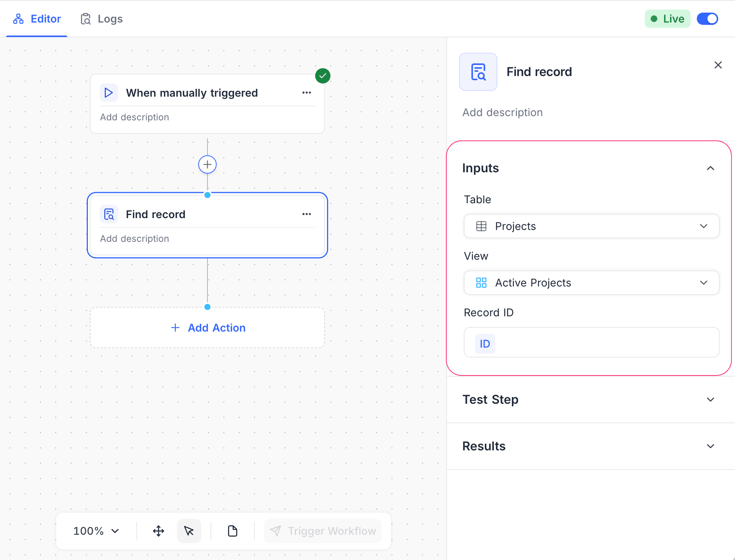Click the Active Projects view icon

coord(481,283)
